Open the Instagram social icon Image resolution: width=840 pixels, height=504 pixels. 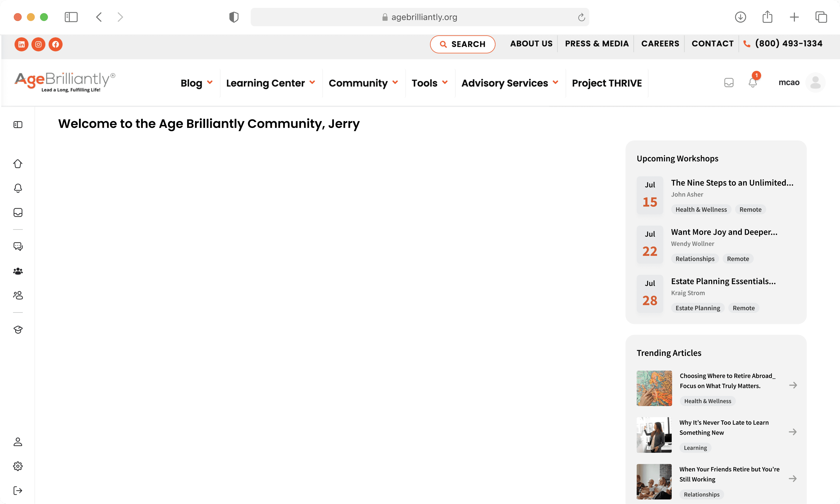point(38,44)
